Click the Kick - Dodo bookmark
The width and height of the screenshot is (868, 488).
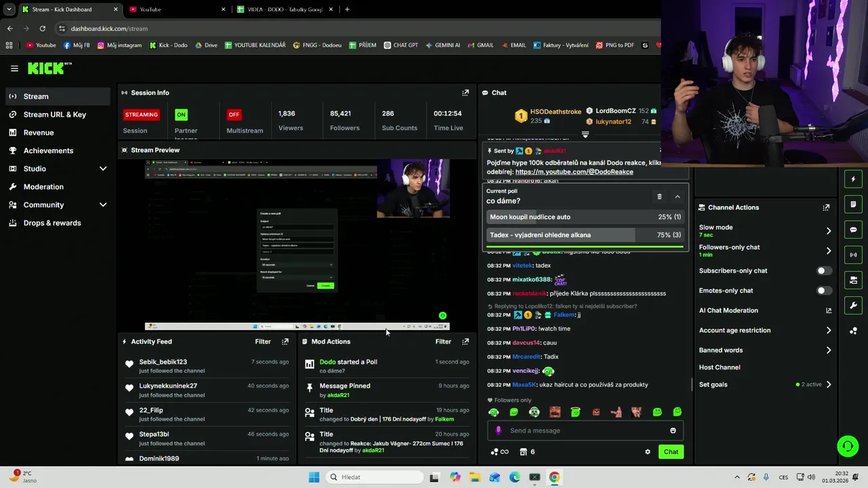(x=168, y=45)
